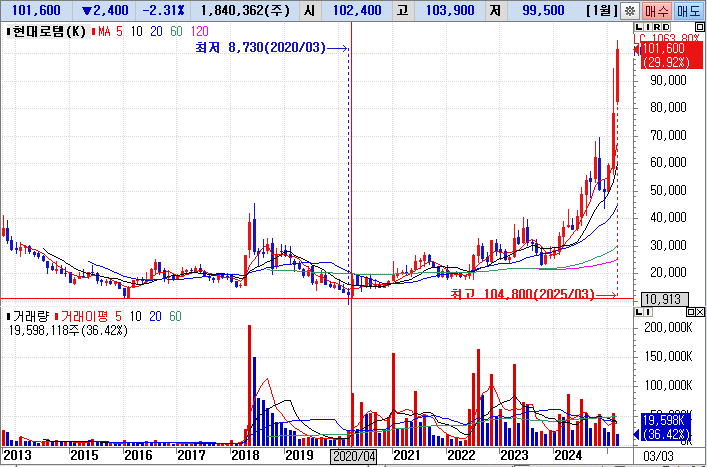Toggle the price MA 60 line label
The width and height of the screenshot is (707, 467).
click(177, 32)
